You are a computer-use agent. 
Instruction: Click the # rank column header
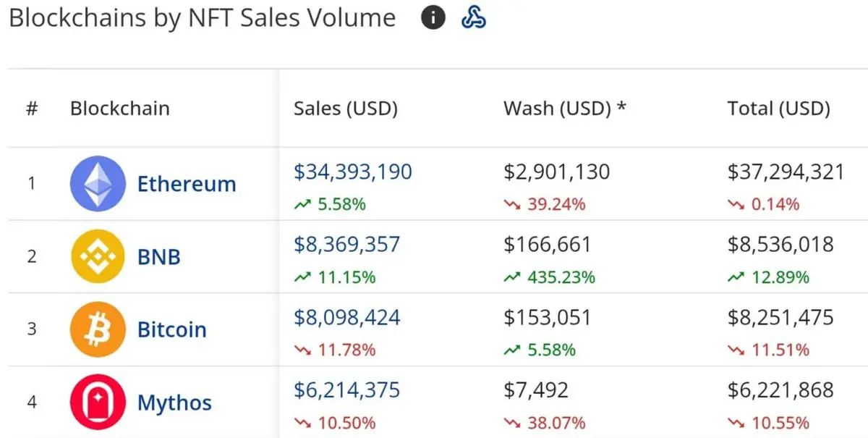[x=32, y=109]
